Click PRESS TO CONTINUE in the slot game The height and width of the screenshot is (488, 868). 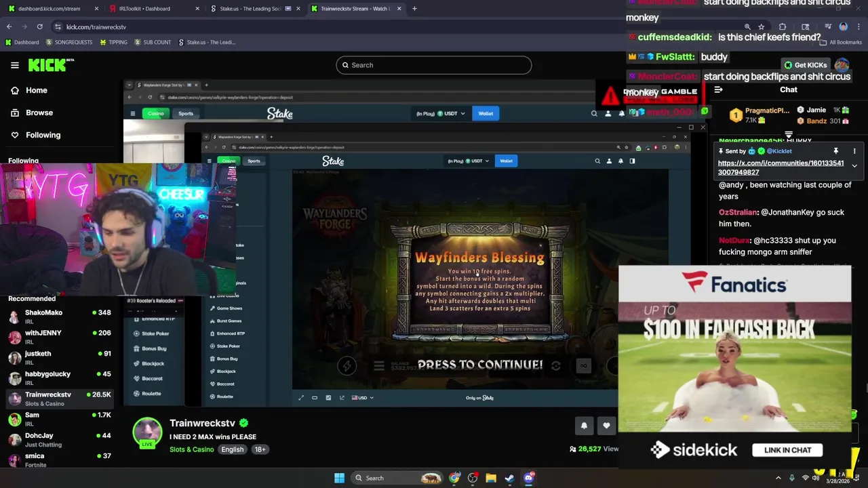point(480,365)
